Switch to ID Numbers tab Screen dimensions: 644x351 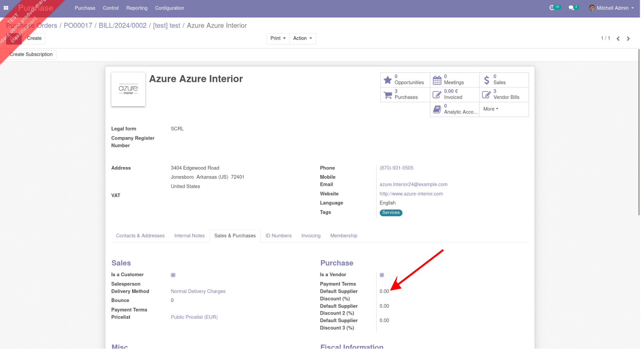pyautogui.click(x=278, y=236)
